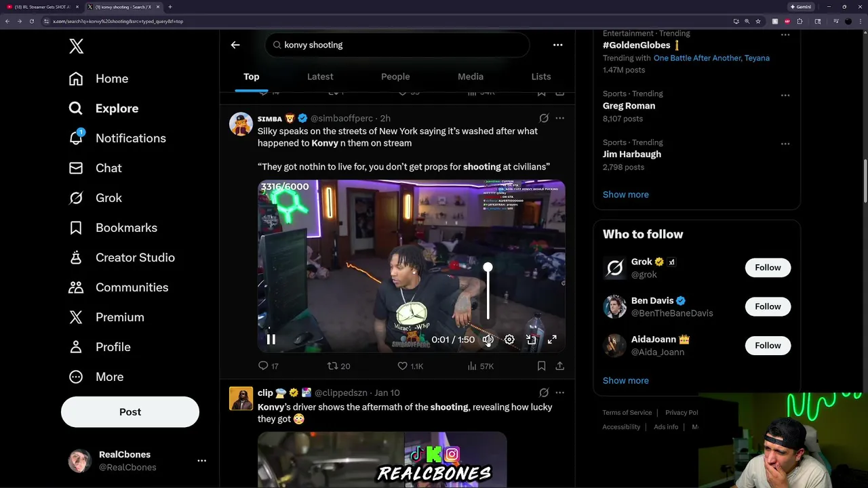This screenshot has width=868, height=488.
Task: Repost the SIMBA post with 20 reposts
Action: coord(338,366)
